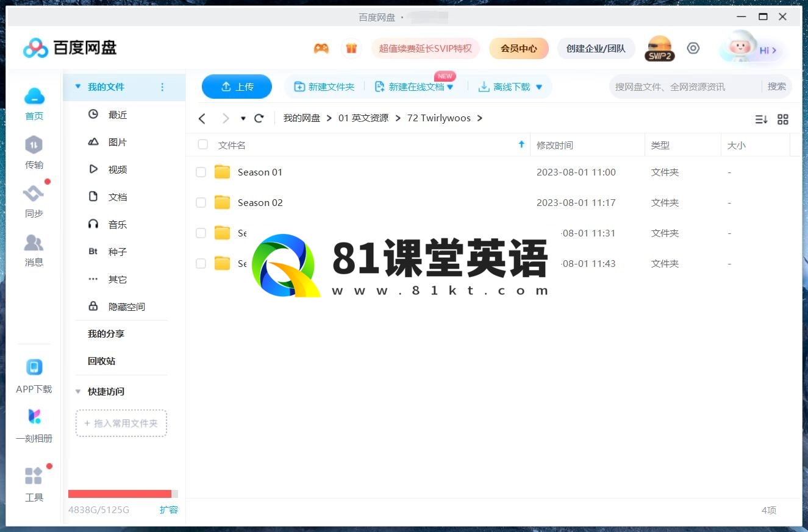The image size is (808, 532).
Task: Open the Season 01 folder icon
Action: coord(223,172)
